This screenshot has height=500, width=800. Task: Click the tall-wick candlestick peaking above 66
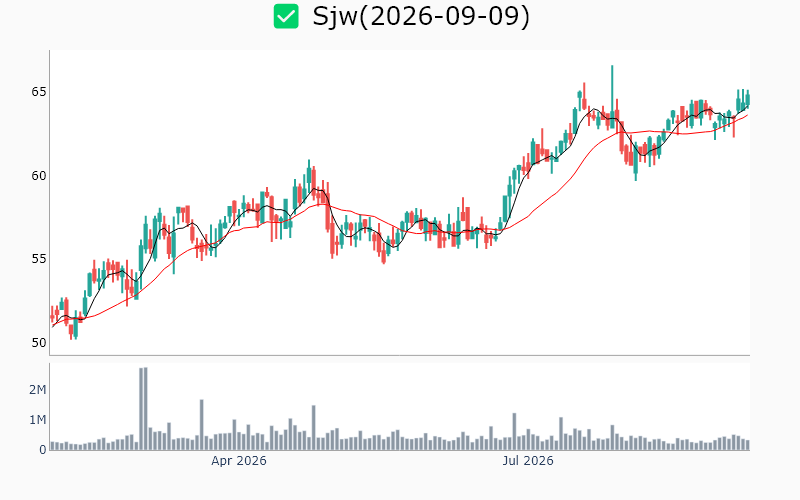click(612, 97)
